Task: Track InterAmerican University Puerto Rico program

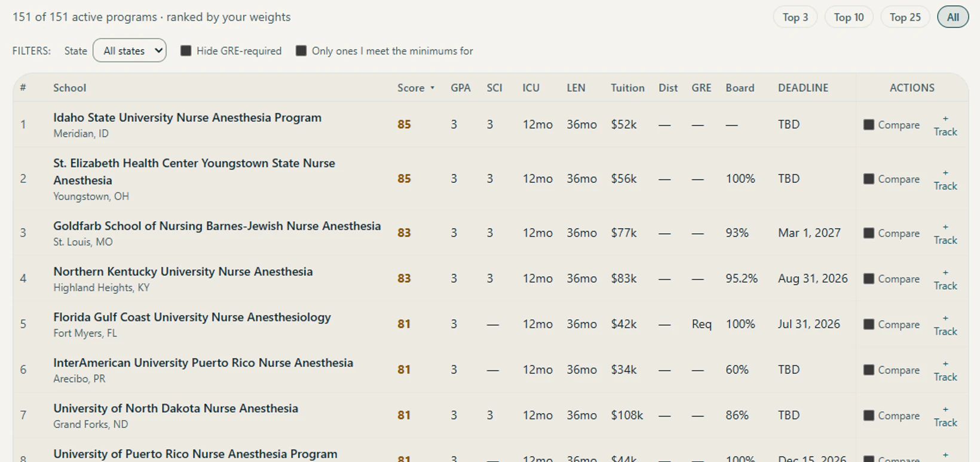Action: coord(945,370)
